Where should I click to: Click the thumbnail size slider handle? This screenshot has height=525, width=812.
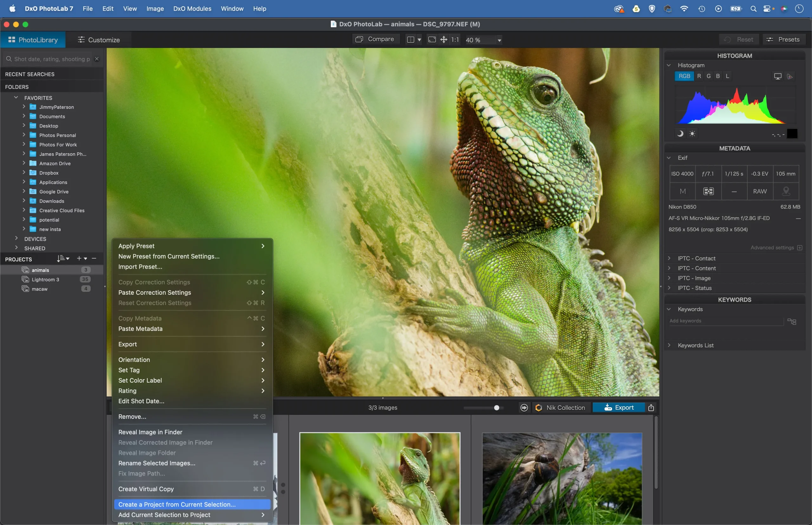[x=497, y=408]
